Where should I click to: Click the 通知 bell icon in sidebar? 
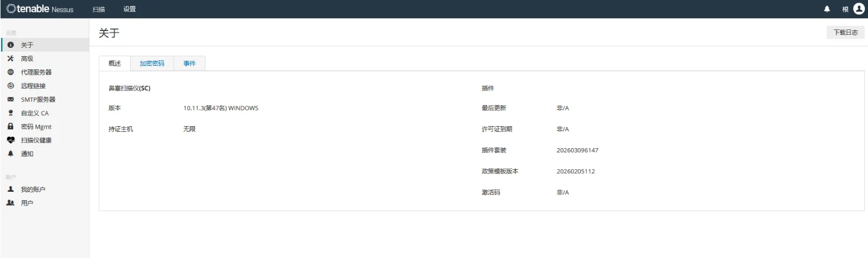click(10, 154)
